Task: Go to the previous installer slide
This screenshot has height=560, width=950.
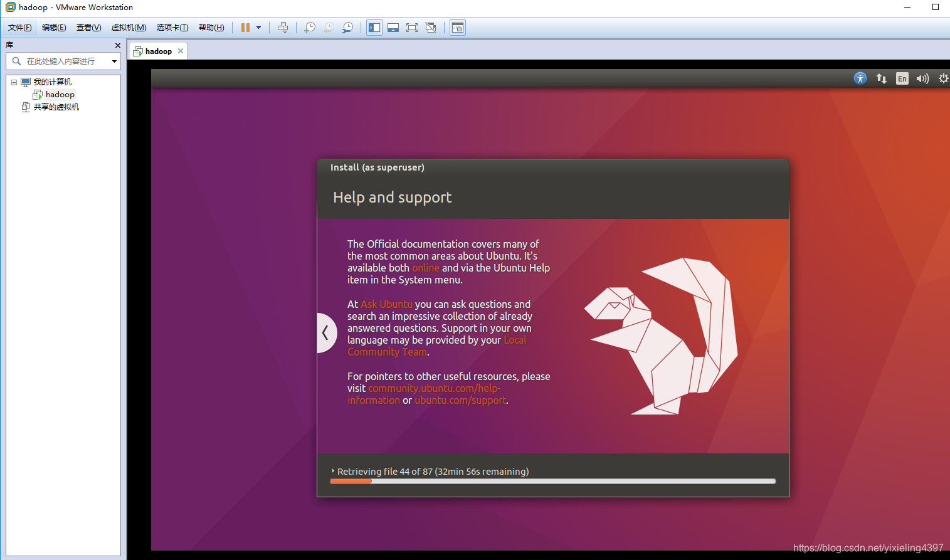Action: tap(325, 333)
